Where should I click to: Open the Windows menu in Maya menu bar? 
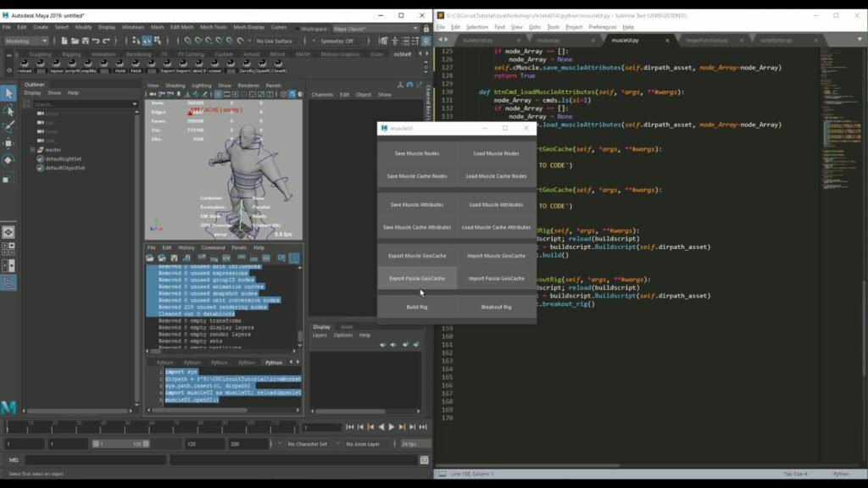133,27
